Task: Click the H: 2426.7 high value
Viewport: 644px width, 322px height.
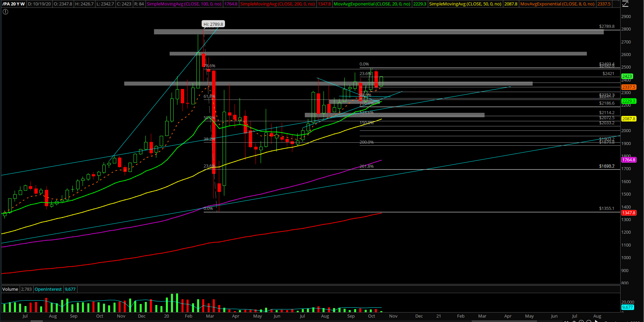Action: click(x=85, y=4)
